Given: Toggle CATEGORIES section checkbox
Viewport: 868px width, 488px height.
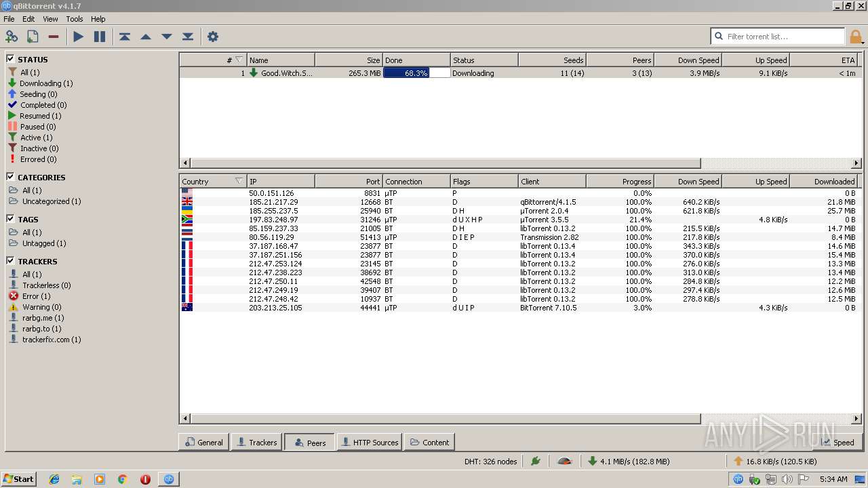Looking at the screenshot, I should tap(11, 177).
